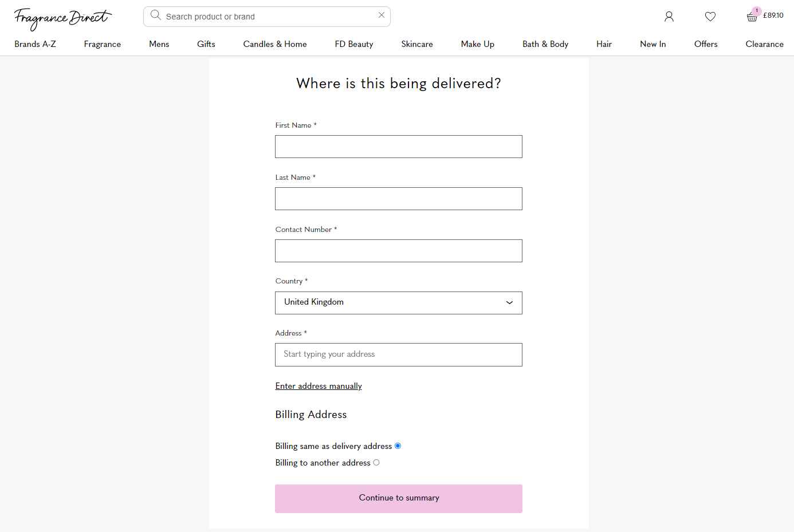Screen dimensions: 794x532
Task: Navigate to the Clearance section
Action: 764,44
